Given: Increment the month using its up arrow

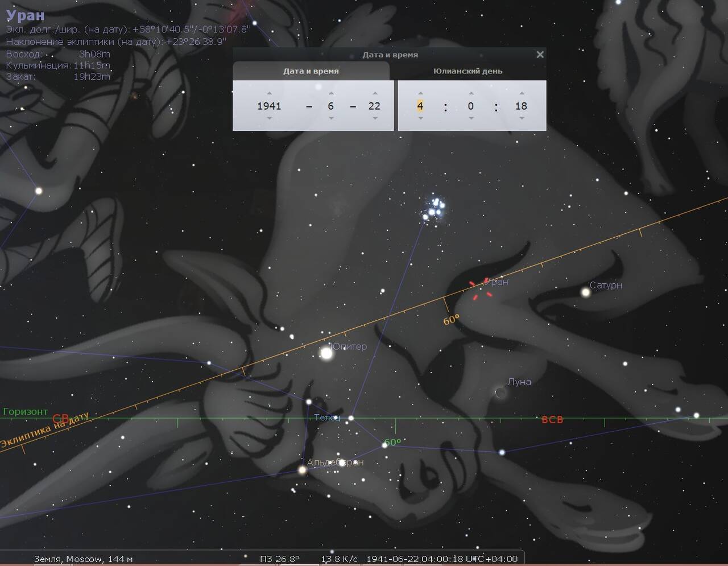Looking at the screenshot, I should [x=331, y=93].
